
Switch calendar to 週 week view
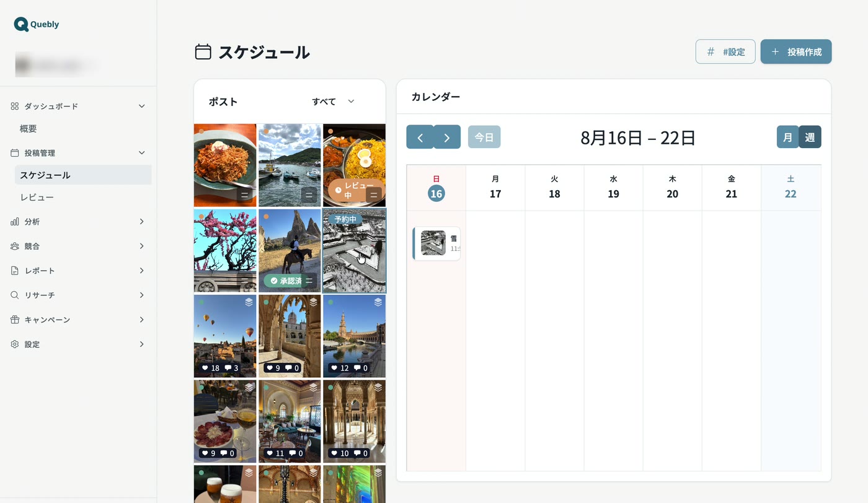coord(810,137)
